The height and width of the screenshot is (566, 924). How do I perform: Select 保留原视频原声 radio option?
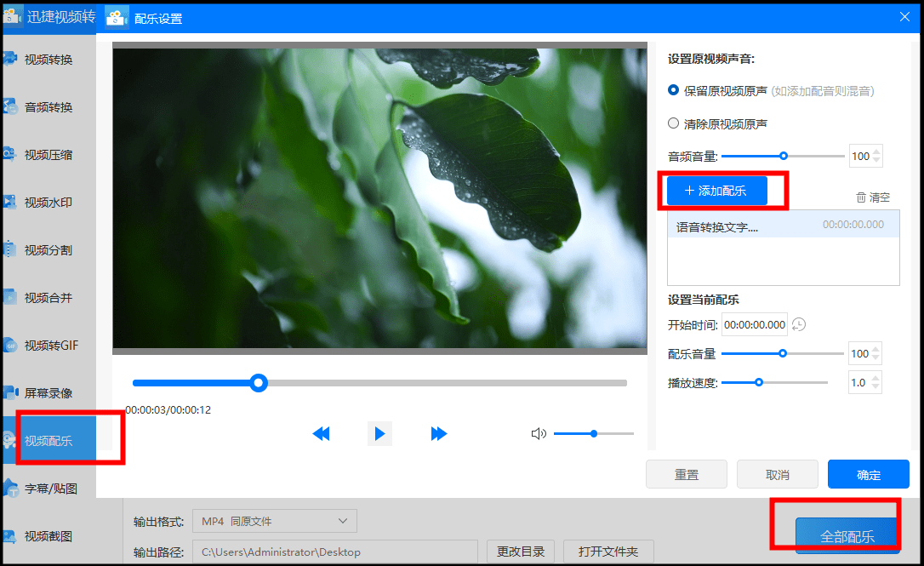coord(674,90)
